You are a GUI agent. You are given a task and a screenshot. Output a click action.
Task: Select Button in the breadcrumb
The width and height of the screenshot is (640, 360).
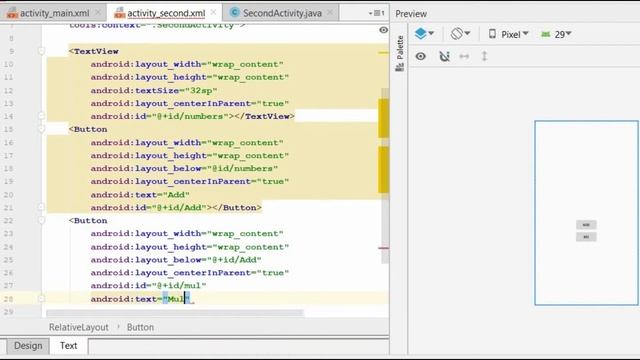click(140, 327)
